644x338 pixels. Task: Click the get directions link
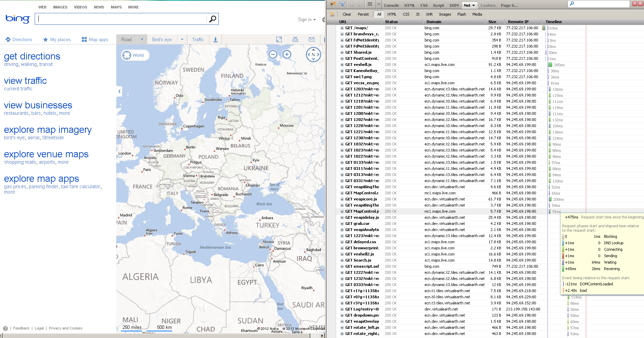coord(32,56)
